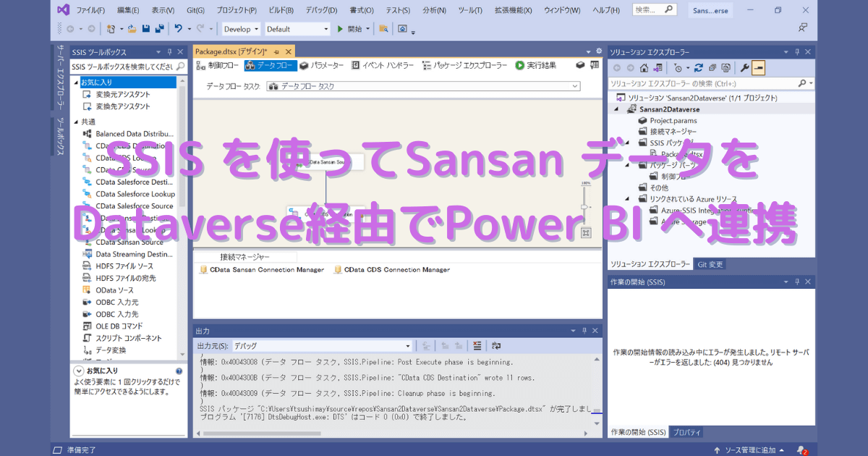Viewport: 868px width, 456px height.
Task: Click the Collapse All icon in Solution Explorer
Action: pyautogui.click(x=712, y=68)
